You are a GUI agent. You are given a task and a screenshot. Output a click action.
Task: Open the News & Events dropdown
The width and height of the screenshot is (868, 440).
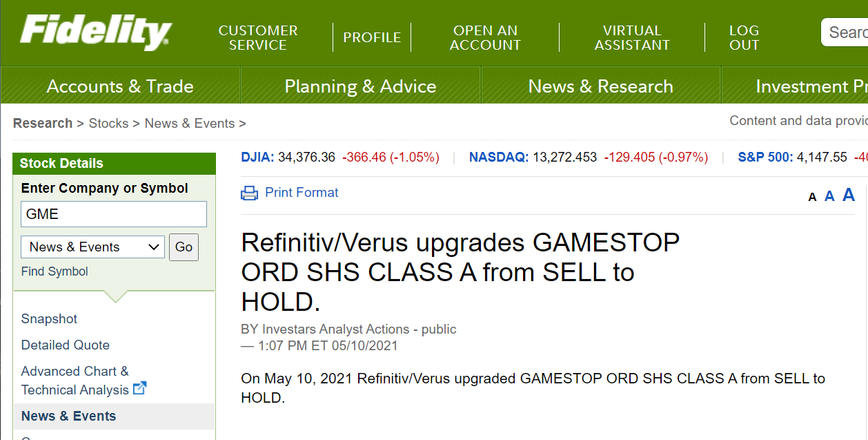(x=93, y=247)
